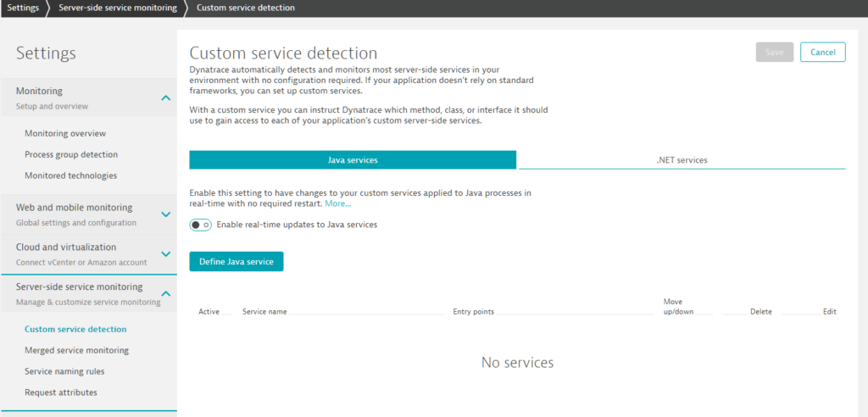Click the Define Java service button

click(x=236, y=261)
